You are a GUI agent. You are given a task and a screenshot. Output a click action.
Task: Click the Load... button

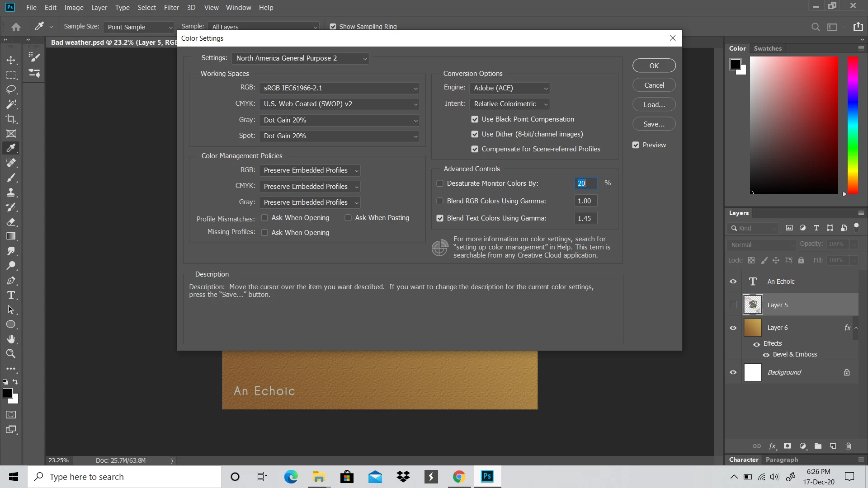coord(654,104)
